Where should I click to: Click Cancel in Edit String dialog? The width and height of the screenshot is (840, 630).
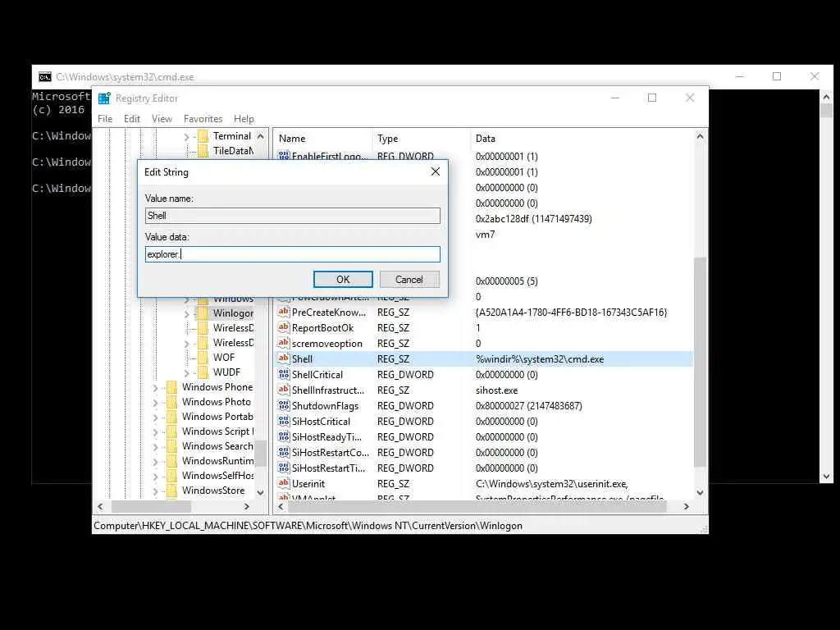point(409,279)
